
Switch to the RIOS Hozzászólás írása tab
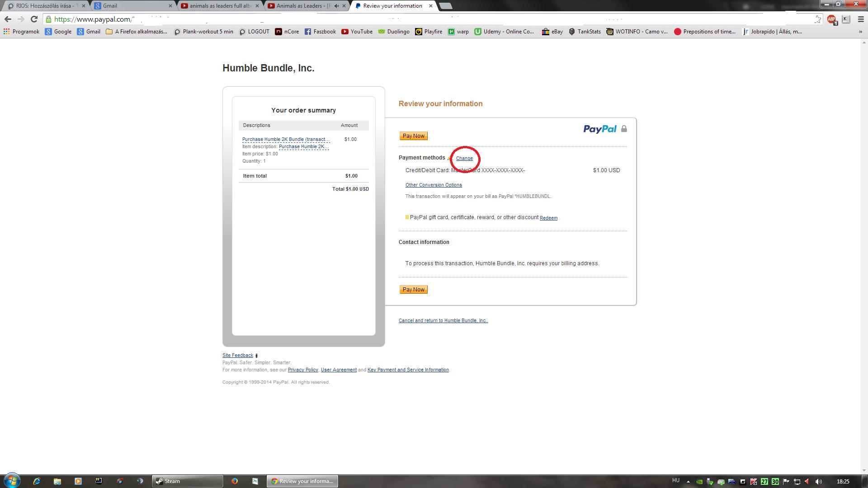point(44,6)
